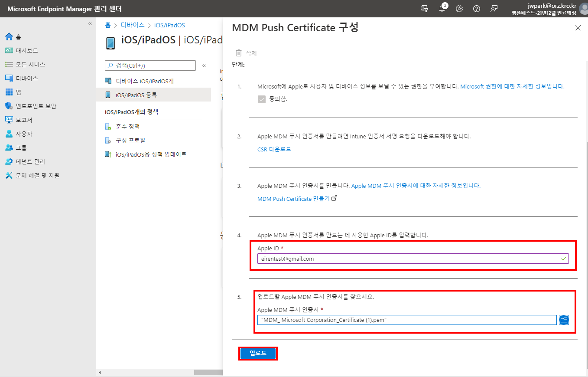Click the horizontal scrollbar thumb
This screenshot has width=588, height=377.
pos(208,372)
